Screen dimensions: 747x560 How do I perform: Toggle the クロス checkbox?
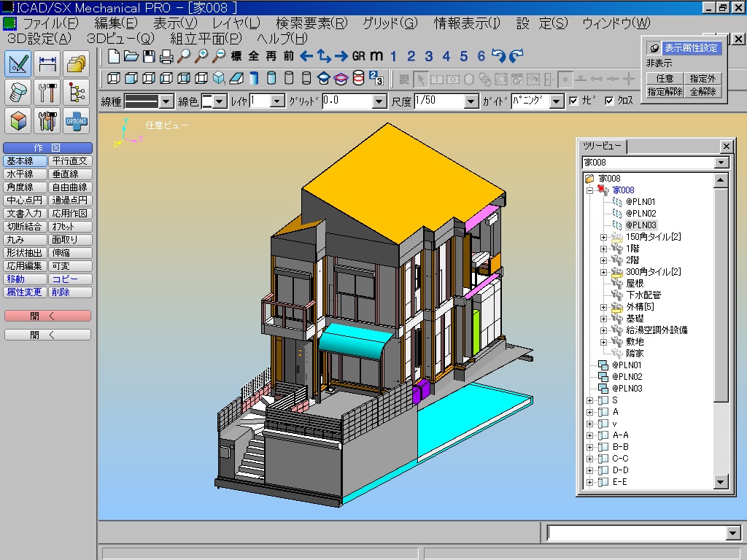609,101
